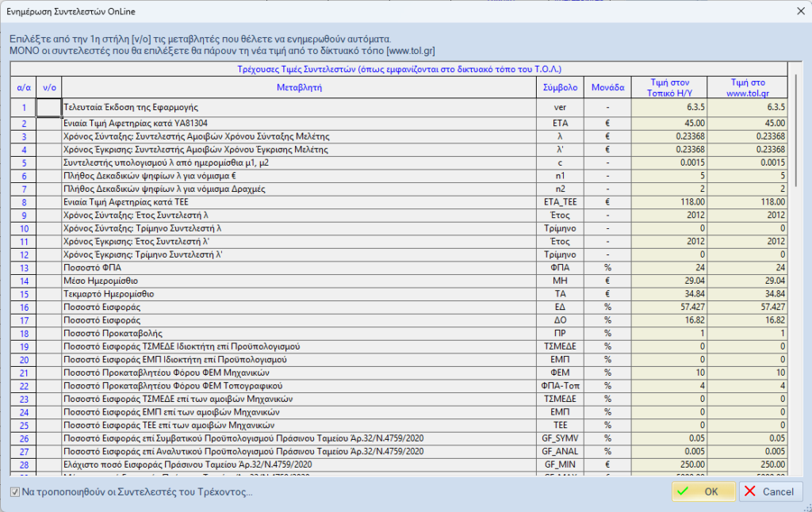Click the Μεταβλητή column header
The height and width of the screenshot is (512, 812).
[x=299, y=87]
